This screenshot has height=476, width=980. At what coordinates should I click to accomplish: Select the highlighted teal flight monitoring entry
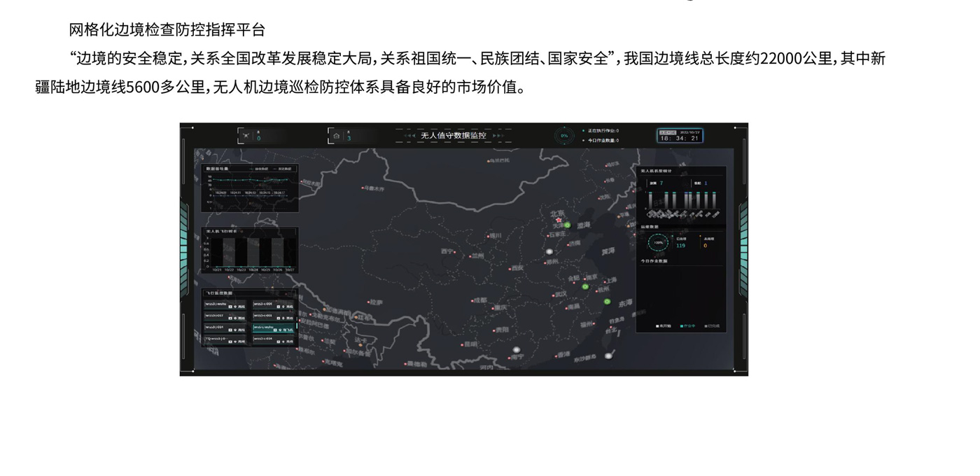click(x=274, y=328)
